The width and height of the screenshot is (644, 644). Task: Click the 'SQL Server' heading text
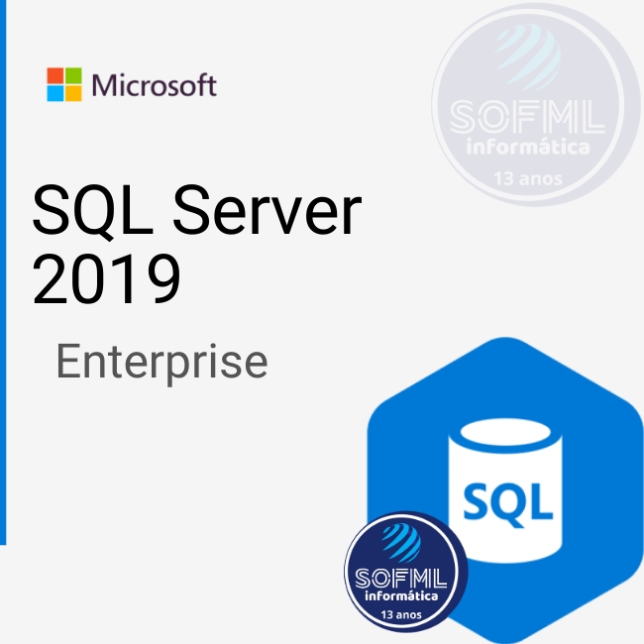point(197,211)
